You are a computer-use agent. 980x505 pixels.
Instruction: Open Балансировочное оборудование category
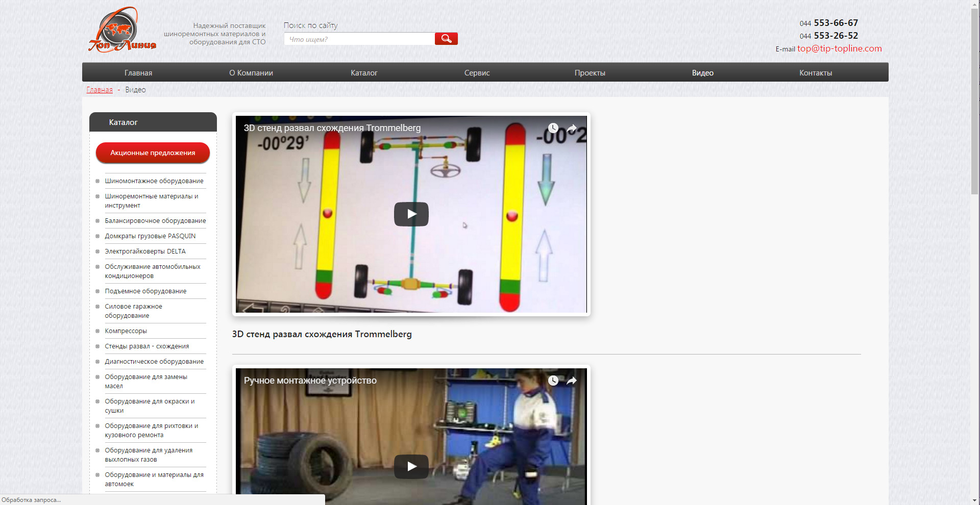point(155,221)
